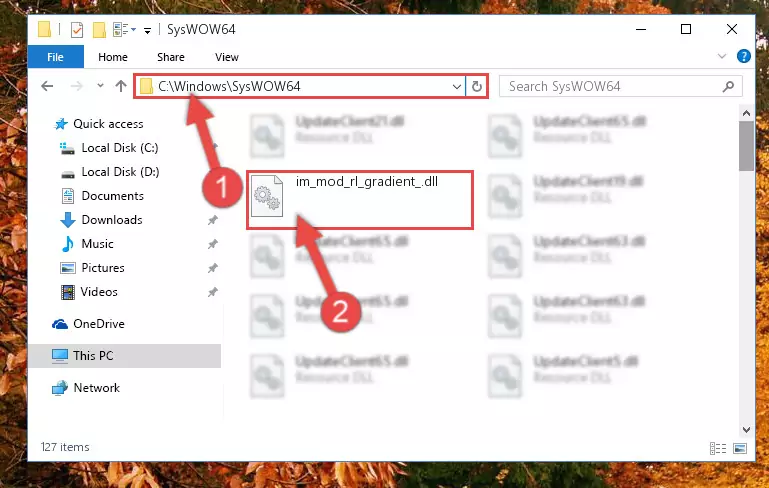Select the im_mod_rl_gradient_.dll file name
This screenshot has height=488, width=769.
pos(366,182)
